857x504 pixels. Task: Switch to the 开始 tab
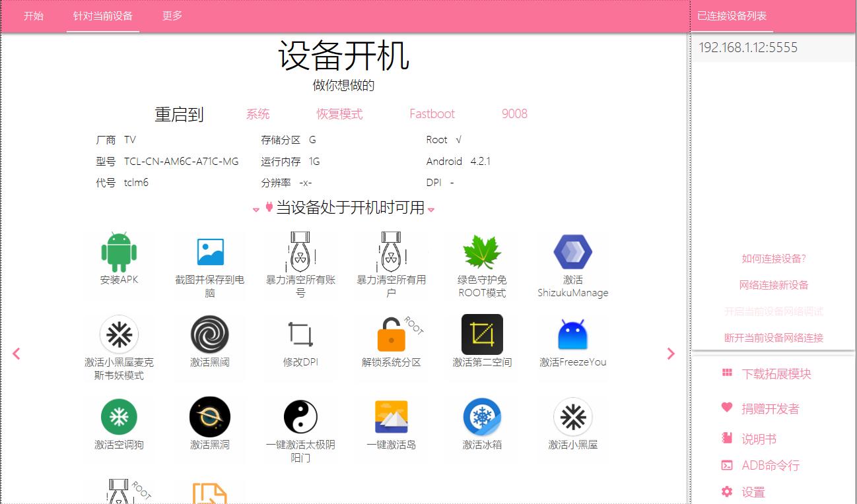click(32, 16)
